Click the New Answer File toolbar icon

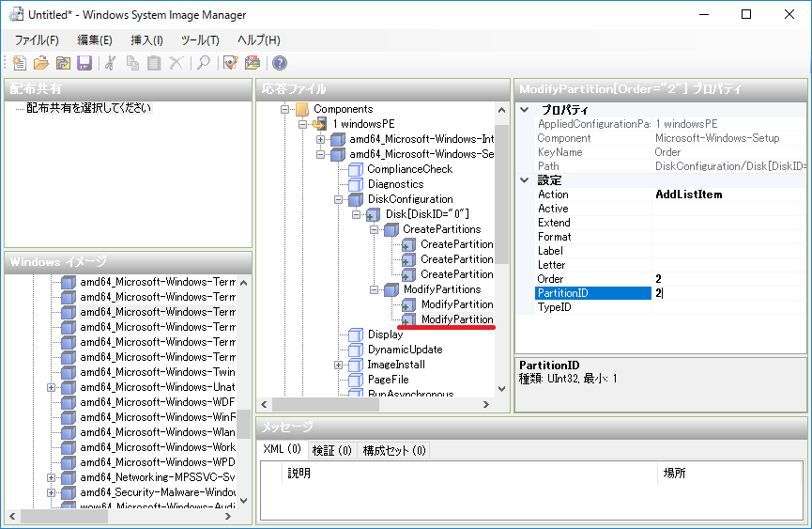[20, 63]
